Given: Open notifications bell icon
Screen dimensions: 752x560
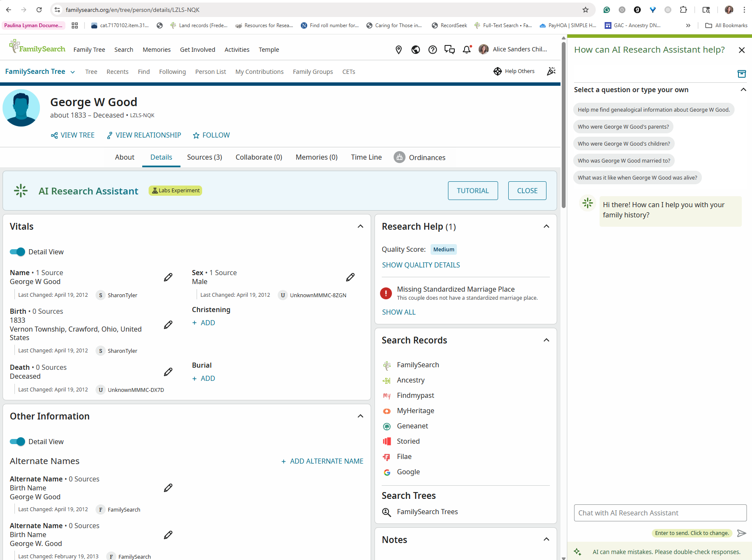Looking at the screenshot, I should coord(467,50).
